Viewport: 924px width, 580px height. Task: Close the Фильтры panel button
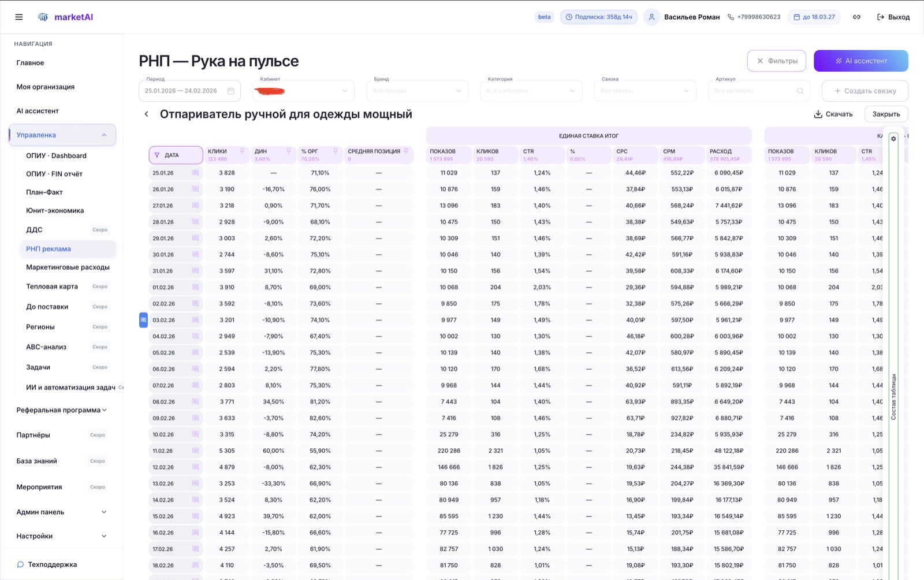click(x=777, y=61)
